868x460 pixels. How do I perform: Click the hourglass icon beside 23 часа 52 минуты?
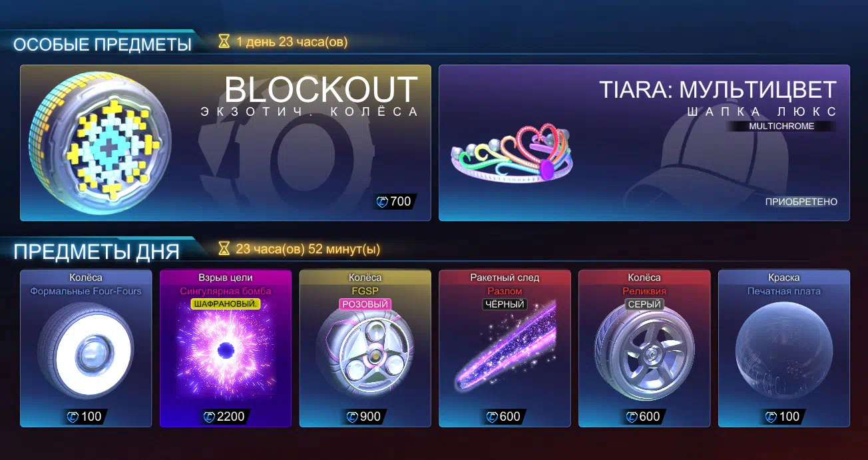click(224, 249)
